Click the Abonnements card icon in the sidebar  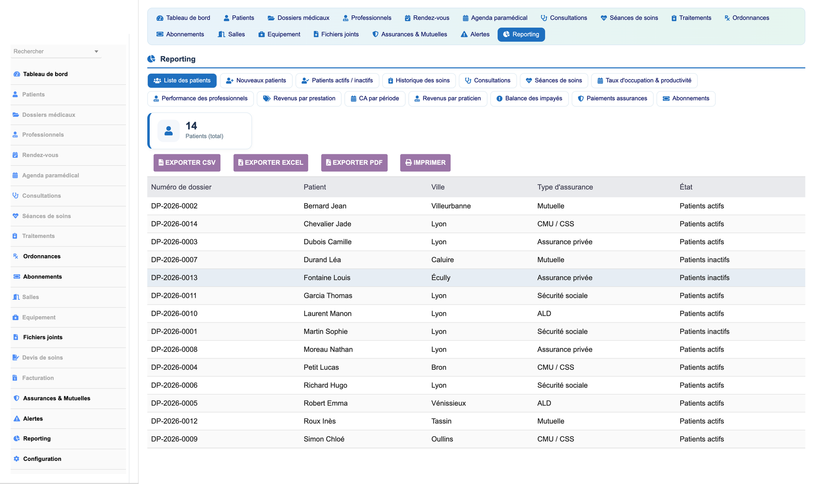[17, 276]
